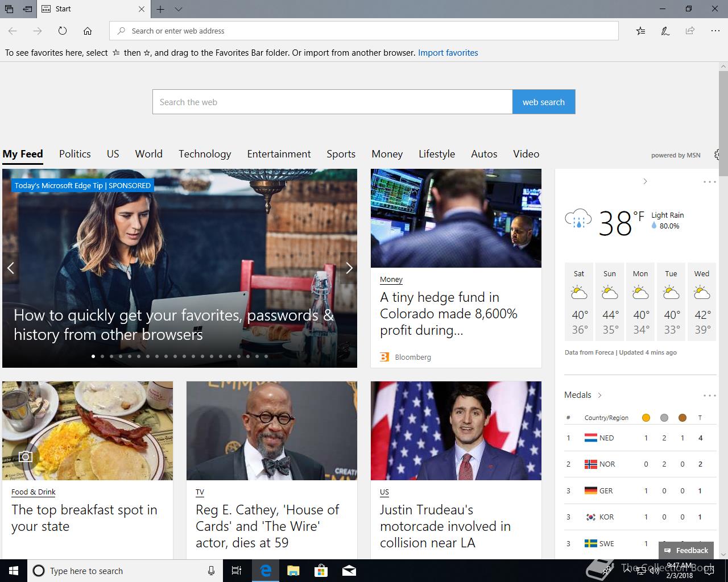The height and width of the screenshot is (582, 728).
Task: Open the Sports tab
Action: (341, 154)
